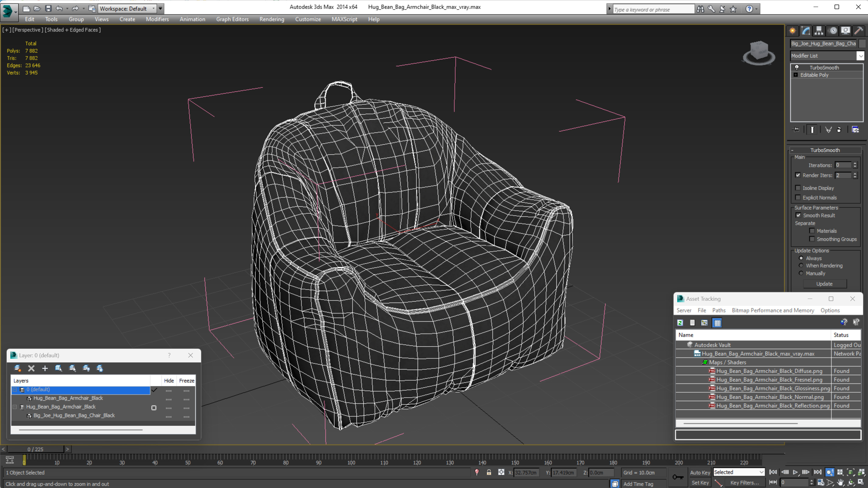The image size is (868, 488).
Task: Toggle the Smooth Result checkbox
Action: pos(798,215)
